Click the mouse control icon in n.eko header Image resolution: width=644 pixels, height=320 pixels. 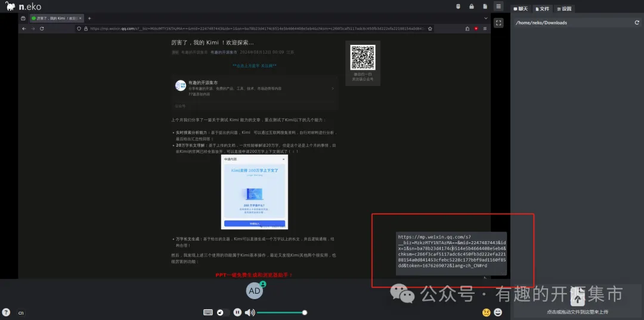pyautogui.click(x=459, y=6)
